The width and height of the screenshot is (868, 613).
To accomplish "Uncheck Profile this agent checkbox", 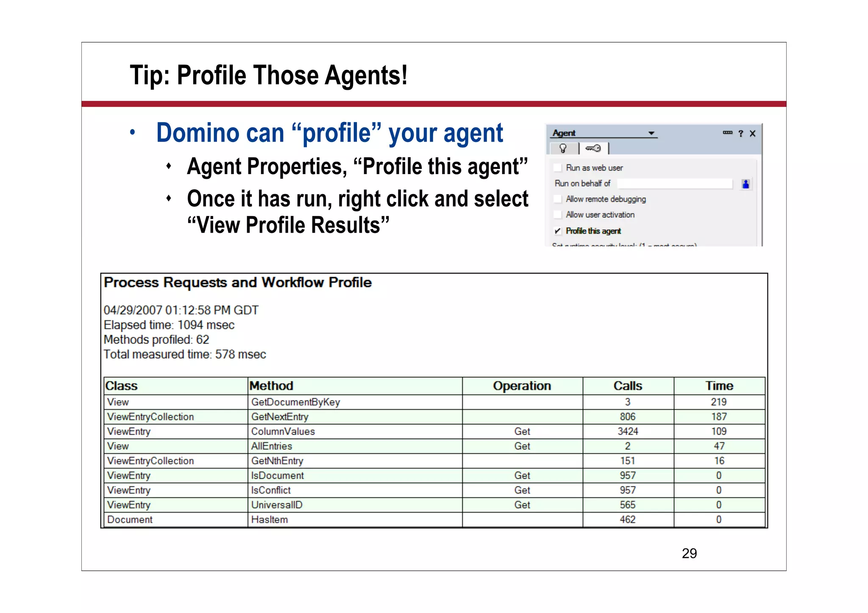I will click(558, 231).
